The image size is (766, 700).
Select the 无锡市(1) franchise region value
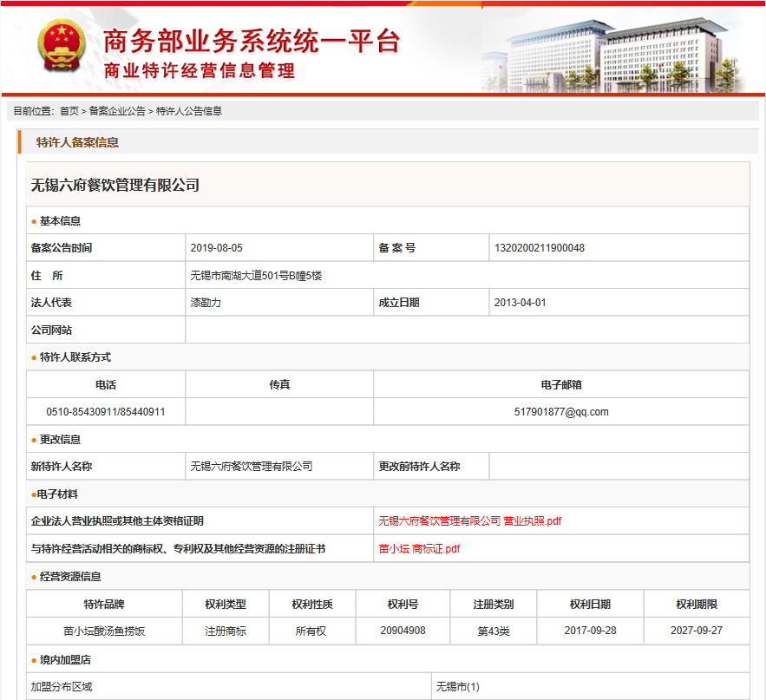tap(458, 687)
